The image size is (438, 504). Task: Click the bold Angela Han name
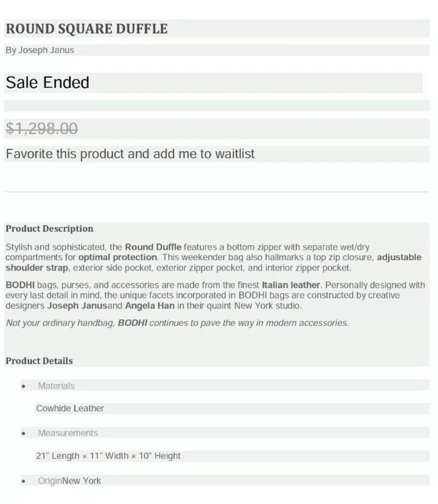[x=150, y=306]
